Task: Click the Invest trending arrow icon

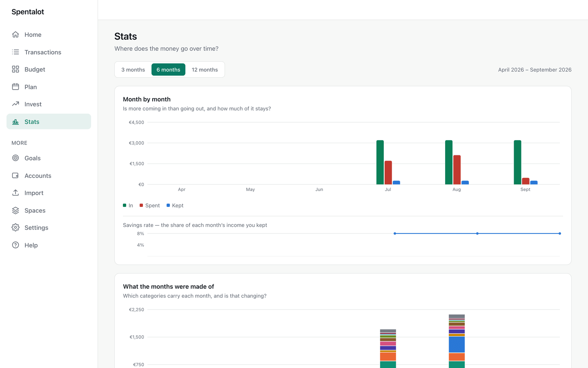Action: tap(16, 104)
